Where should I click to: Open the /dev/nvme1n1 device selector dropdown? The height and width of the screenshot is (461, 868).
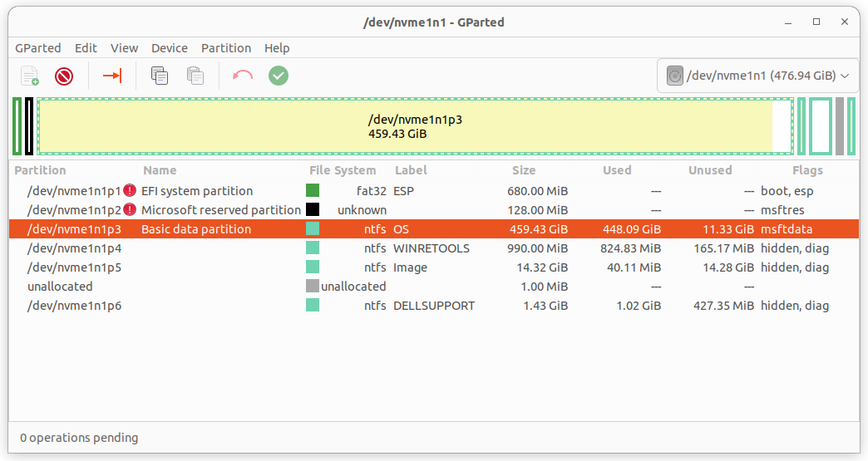(x=757, y=76)
